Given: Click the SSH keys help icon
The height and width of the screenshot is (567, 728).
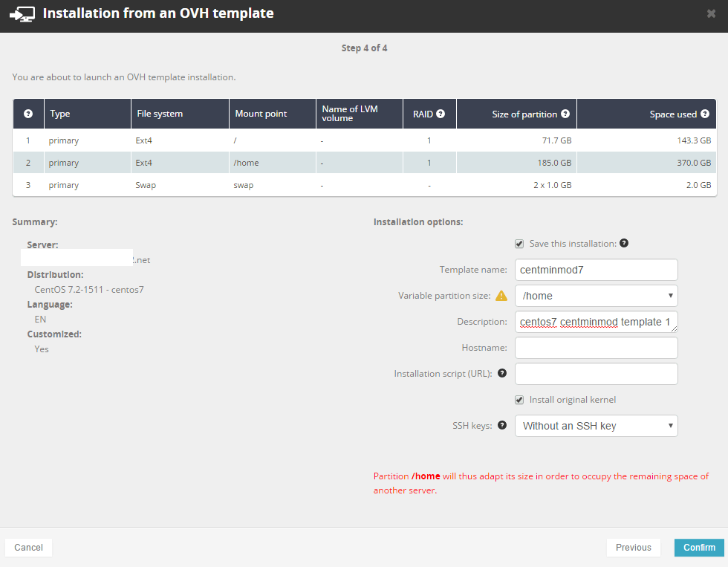Looking at the screenshot, I should click(x=502, y=425).
